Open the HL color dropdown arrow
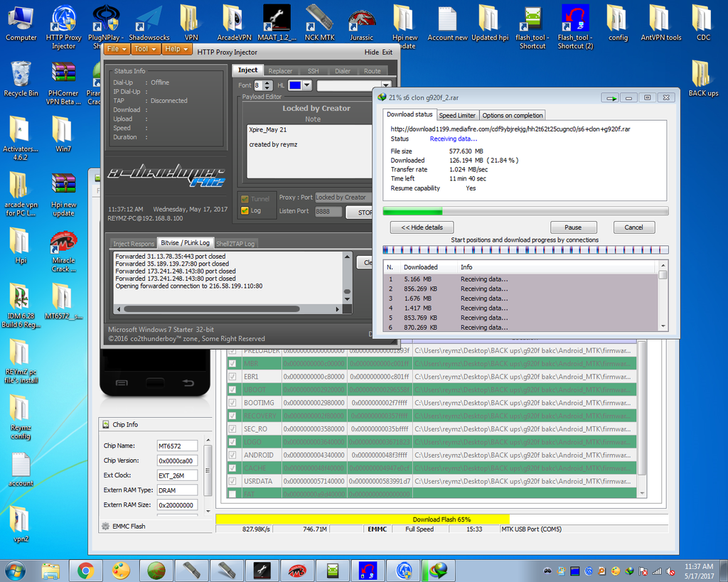 point(306,85)
